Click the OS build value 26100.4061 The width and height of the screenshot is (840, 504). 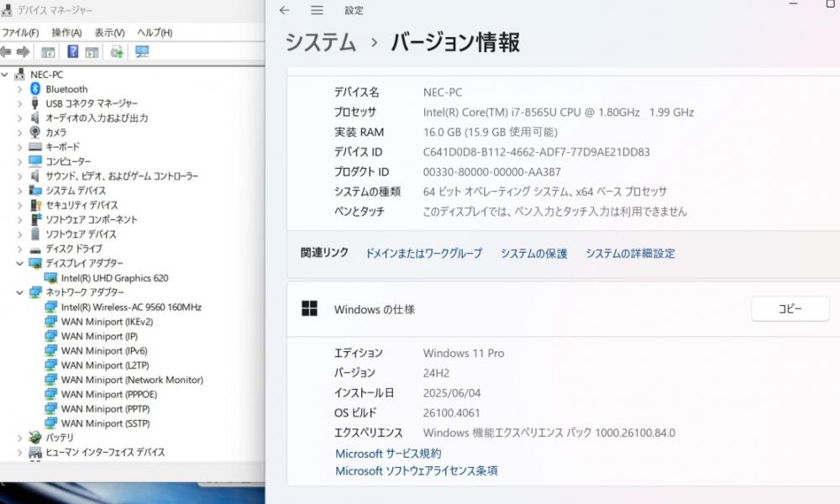pyautogui.click(x=452, y=413)
